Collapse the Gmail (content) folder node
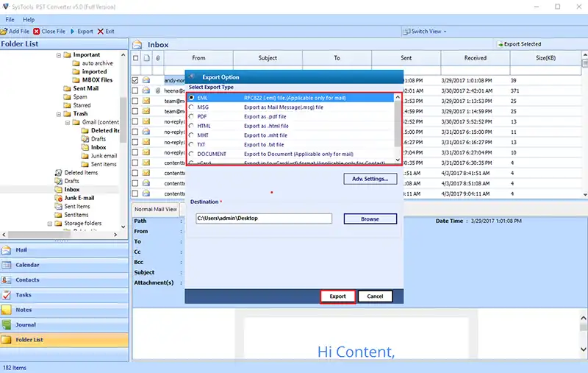The width and height of the screenshot is (588, 373). (68, 123)
